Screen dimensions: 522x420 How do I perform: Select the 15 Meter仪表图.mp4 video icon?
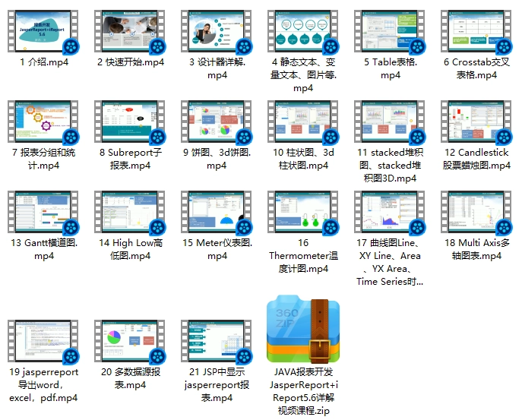[217, 212]
